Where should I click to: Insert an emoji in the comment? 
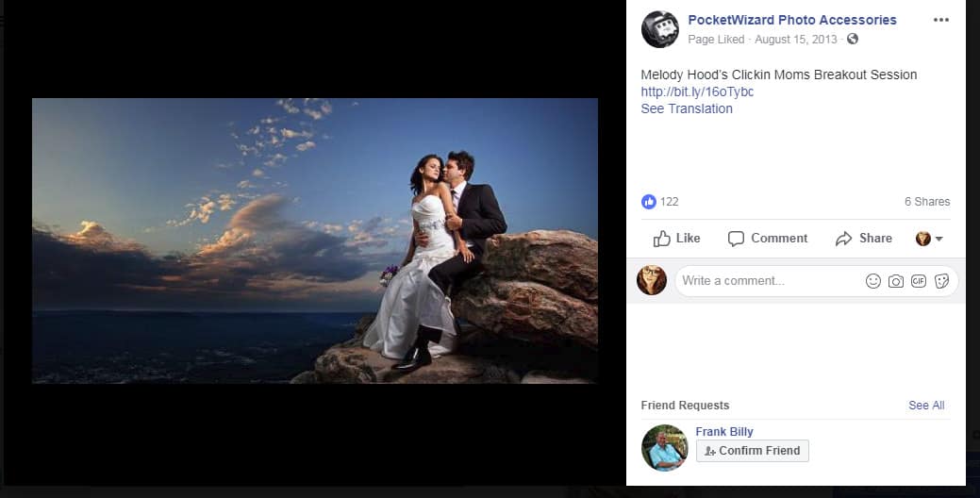tap(873, 281)
